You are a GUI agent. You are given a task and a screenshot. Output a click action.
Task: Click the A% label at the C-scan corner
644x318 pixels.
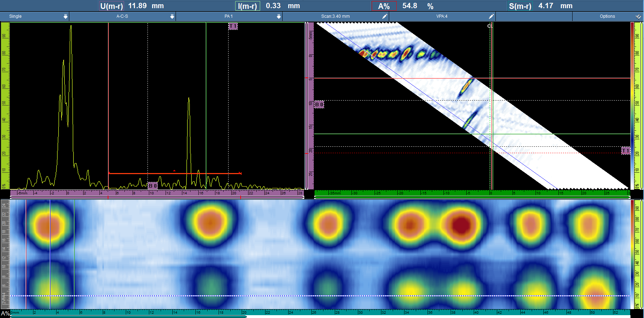[5, 313]
